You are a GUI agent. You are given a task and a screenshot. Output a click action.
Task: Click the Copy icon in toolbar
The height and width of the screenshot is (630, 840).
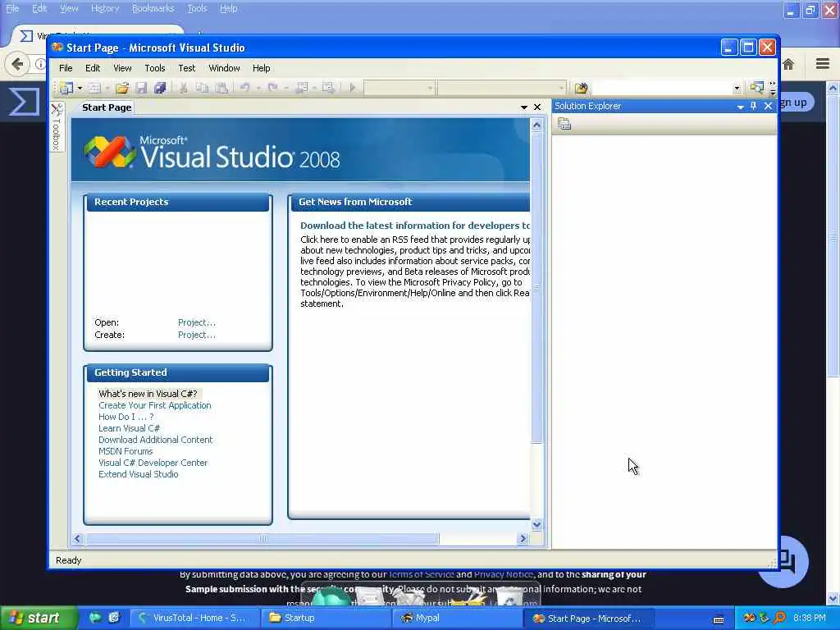202,88
